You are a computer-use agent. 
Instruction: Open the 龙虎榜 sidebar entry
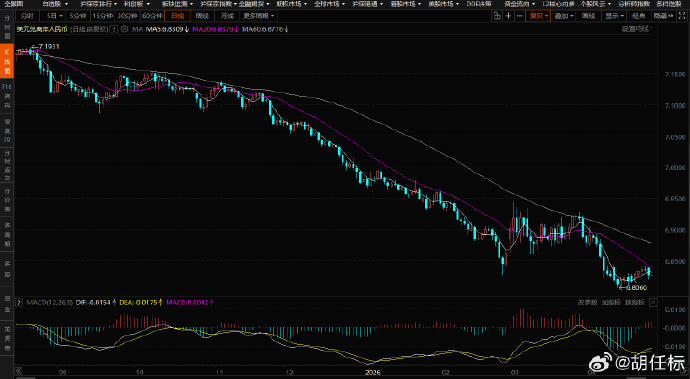point(7,339)
